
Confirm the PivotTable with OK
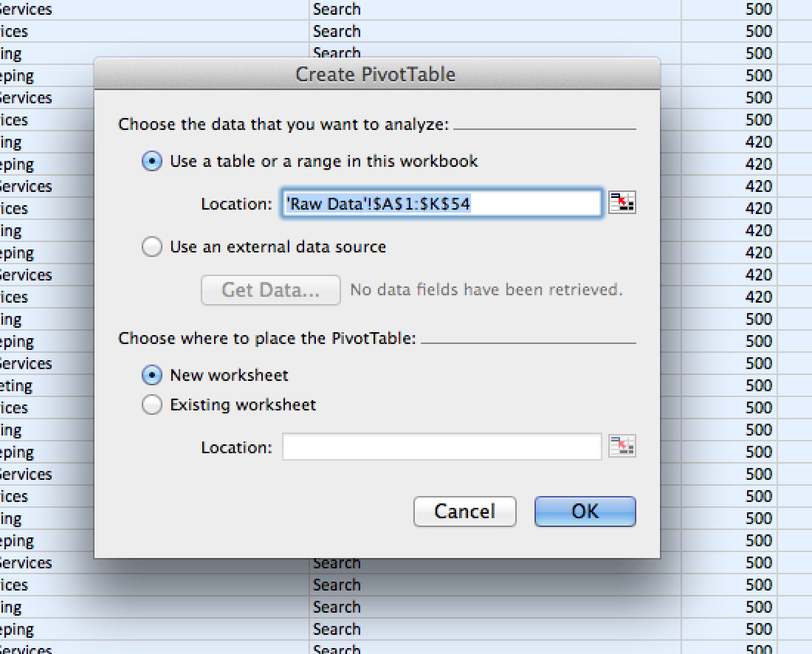(x=585, y=512)
